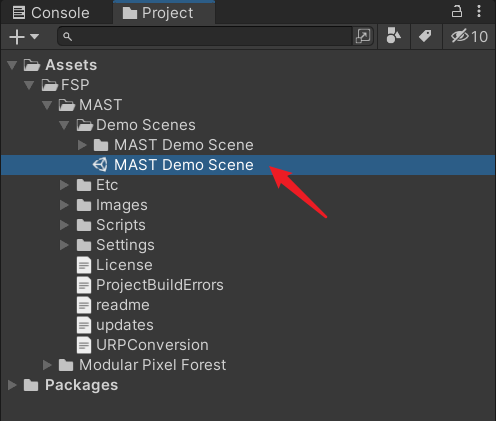Screen dimensions: 496x421
Task: Select the URPConversion file
Action: pos(152,345)
